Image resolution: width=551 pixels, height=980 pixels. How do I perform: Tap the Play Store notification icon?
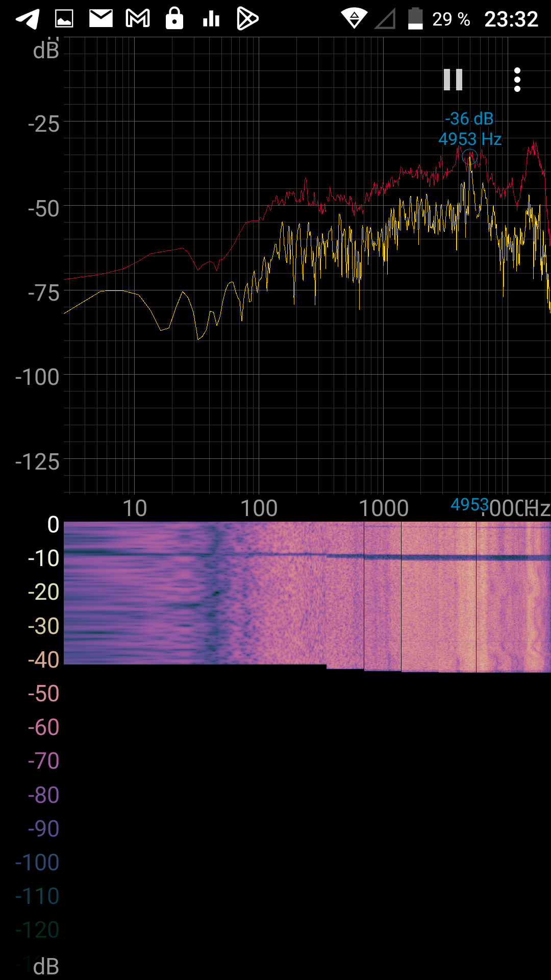(248, 19)
